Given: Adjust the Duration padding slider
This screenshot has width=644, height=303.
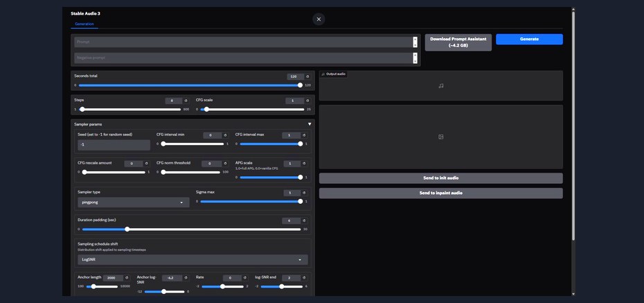Looking at the screenshot, I should coord(191,230).
